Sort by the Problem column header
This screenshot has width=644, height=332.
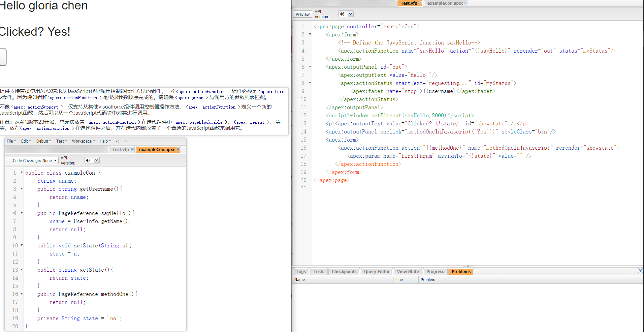coord(530,280)
